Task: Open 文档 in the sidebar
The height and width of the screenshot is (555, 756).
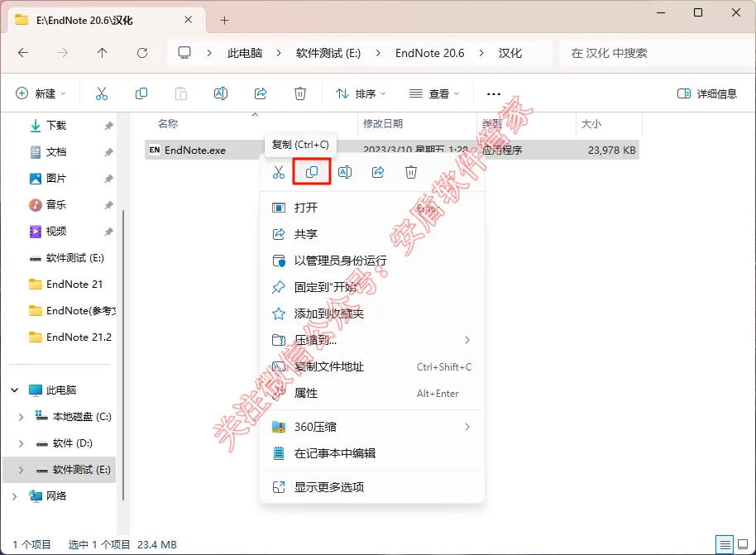Action: (56, 152)
